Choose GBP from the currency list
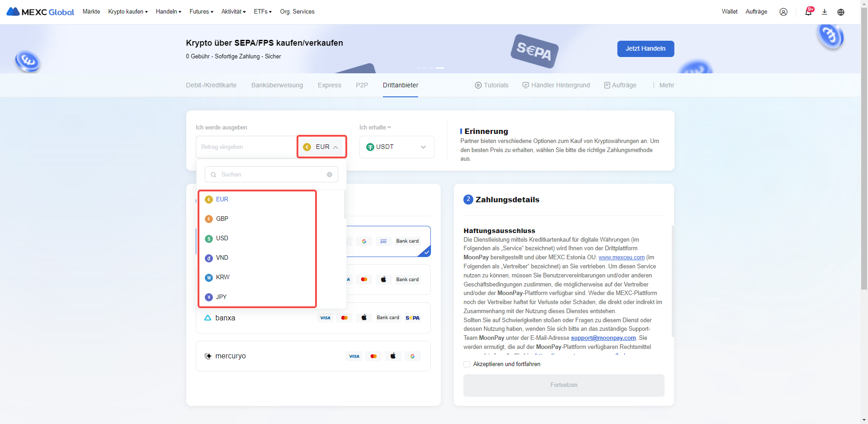Screen dimensions: 868x424 pyautogui.click(x=222, y=219)
